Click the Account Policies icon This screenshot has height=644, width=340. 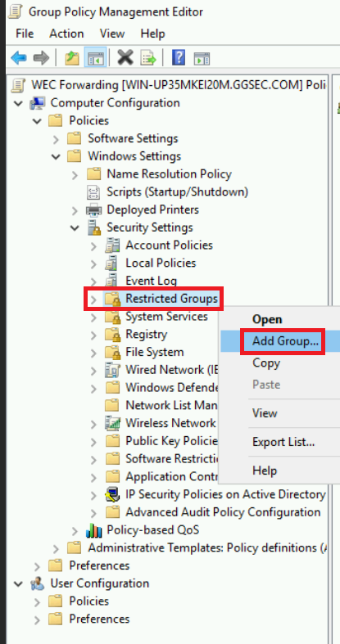pyautogui.click(x=112, y=245)
